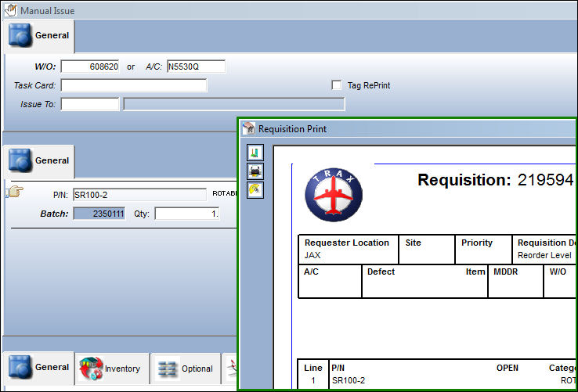578x392 pixels.
Task: Click the 'Requester Location' header in the report
Action: pyautogui.click(x=347, y=243)
